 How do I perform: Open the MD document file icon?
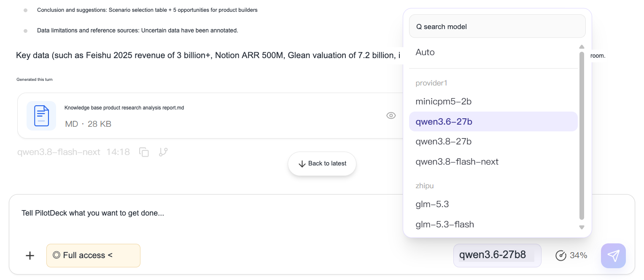[41, 116]
